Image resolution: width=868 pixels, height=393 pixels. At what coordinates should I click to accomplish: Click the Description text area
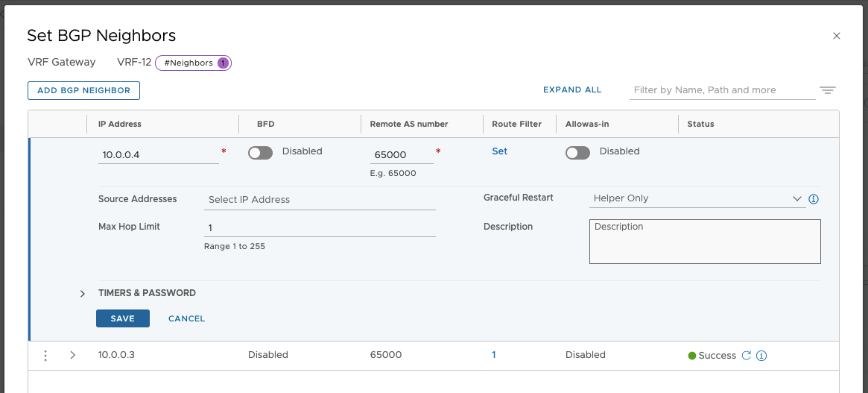click(x=704, y=241)
